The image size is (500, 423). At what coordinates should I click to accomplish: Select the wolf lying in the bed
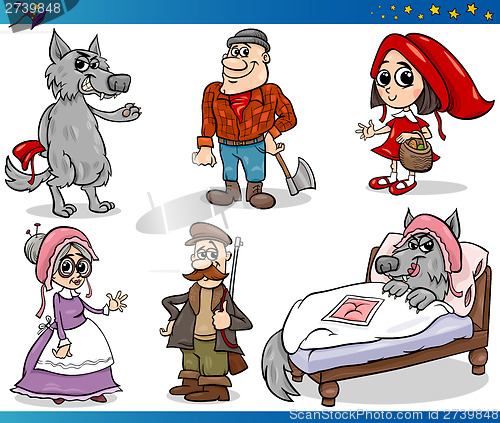coord(377,307)
